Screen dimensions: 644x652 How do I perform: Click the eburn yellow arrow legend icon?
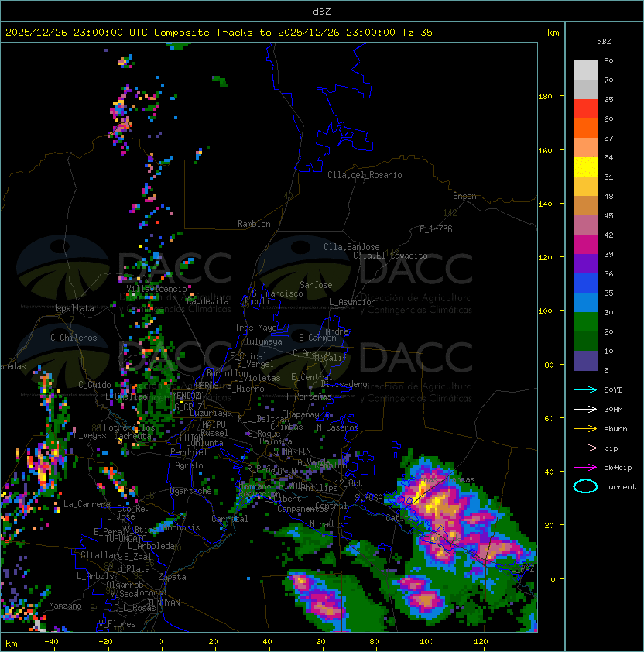pos(585,429)
